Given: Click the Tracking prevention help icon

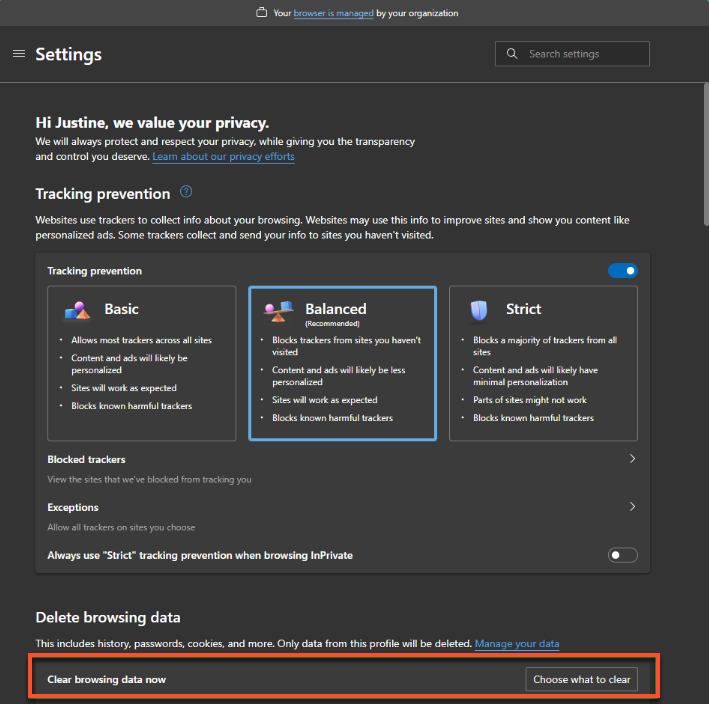Looking at the screenshot, I should [186, 192].
